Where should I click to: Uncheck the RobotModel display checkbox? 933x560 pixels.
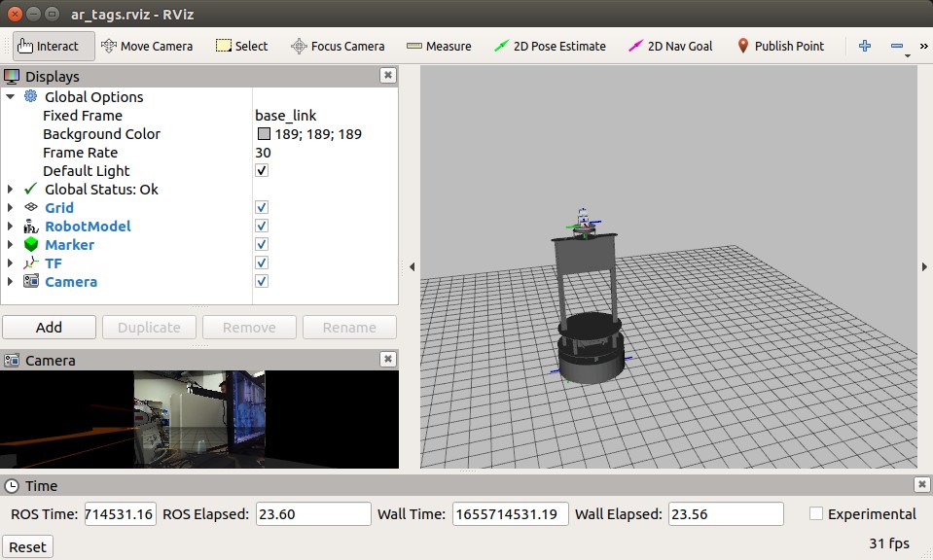point(261,226)
